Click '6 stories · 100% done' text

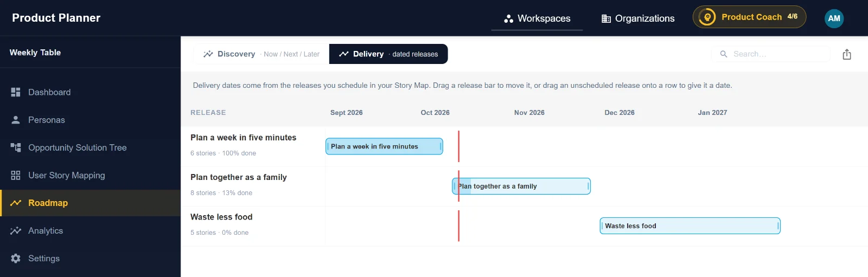point(223,153)
